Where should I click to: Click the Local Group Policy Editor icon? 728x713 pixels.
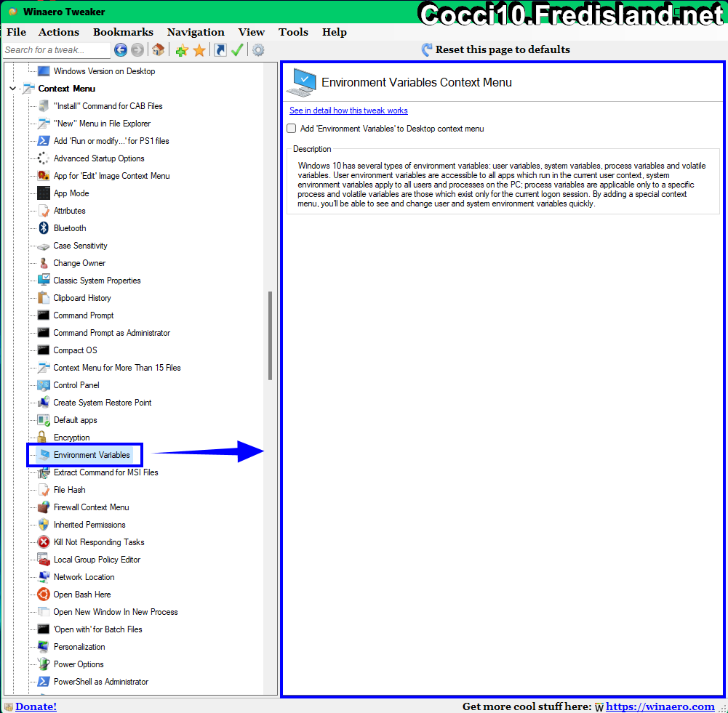tap(44, 560)
